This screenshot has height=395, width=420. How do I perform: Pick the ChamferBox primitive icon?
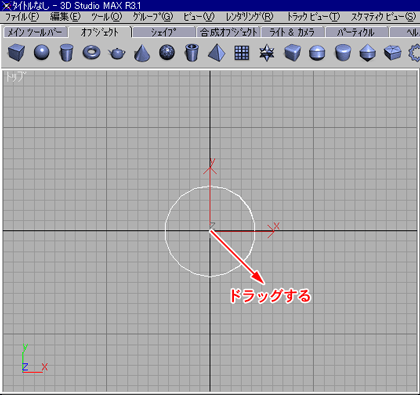pos(292,53)
